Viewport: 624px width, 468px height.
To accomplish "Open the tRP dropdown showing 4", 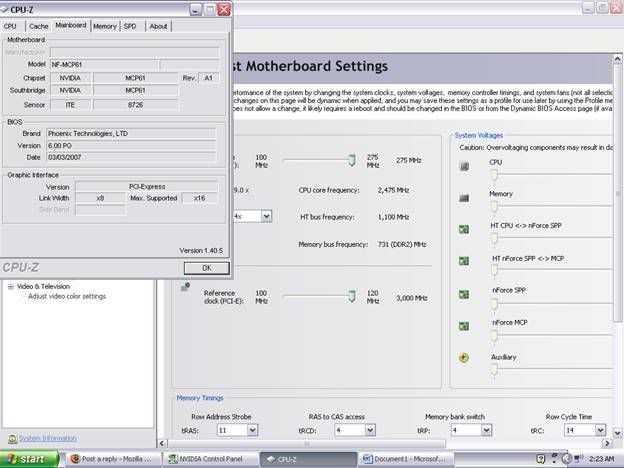I will (486, 430).
